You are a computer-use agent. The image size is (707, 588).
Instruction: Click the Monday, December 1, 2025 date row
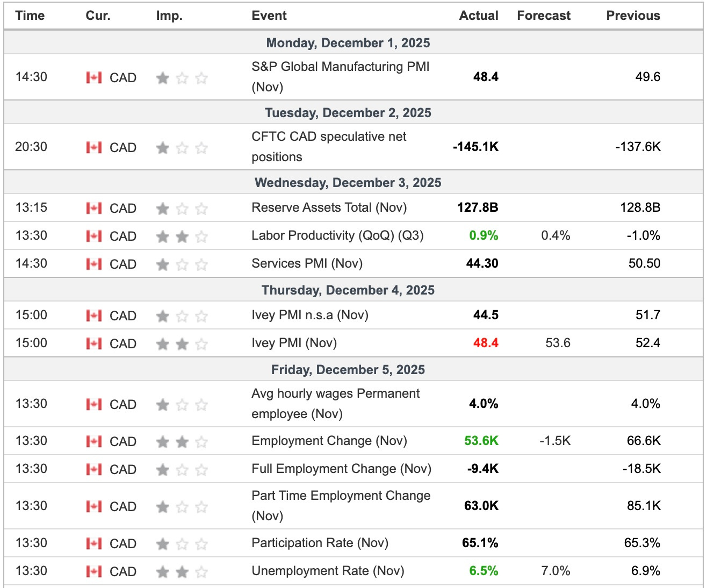[x=353, y=42]
